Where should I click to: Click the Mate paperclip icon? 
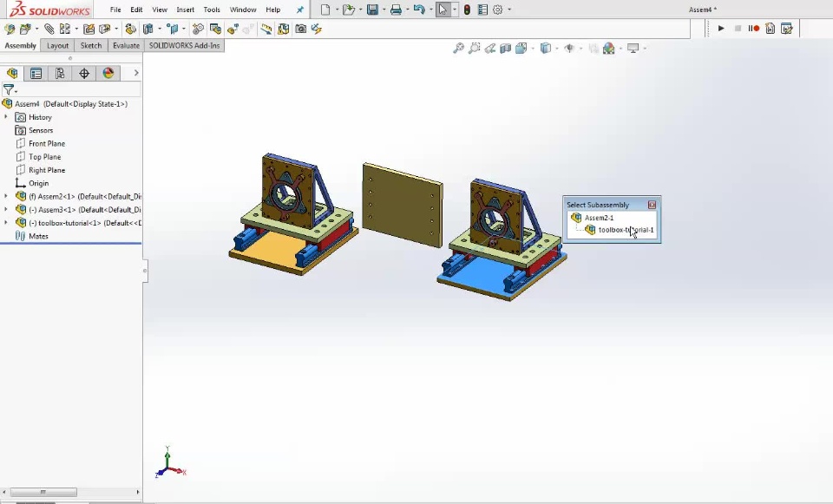[x=49, y=29]
